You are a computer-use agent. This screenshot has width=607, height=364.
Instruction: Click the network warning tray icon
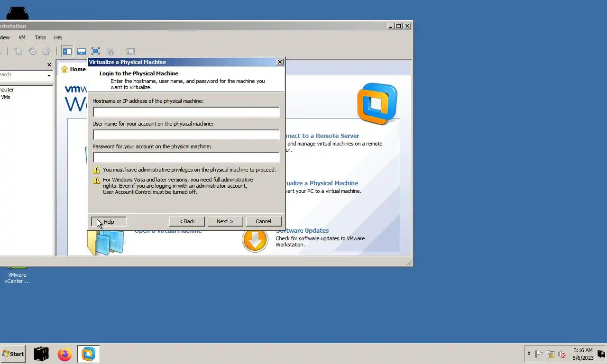551,354
